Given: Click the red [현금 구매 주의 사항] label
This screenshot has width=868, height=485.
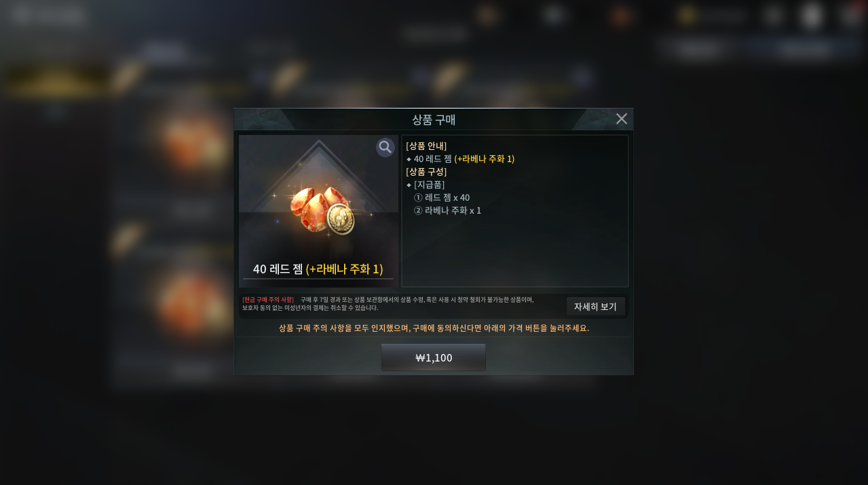Looking at the screenshot, I should pos(268,299).
